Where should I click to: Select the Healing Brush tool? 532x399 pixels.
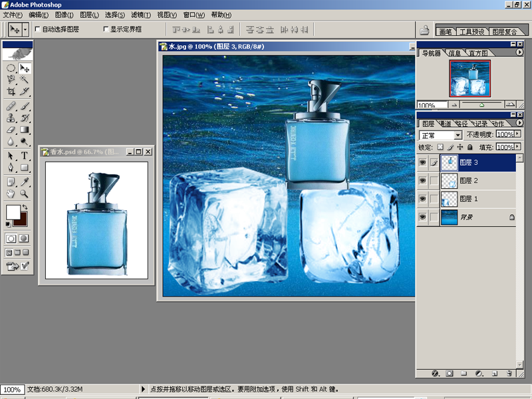pos(11,106)
